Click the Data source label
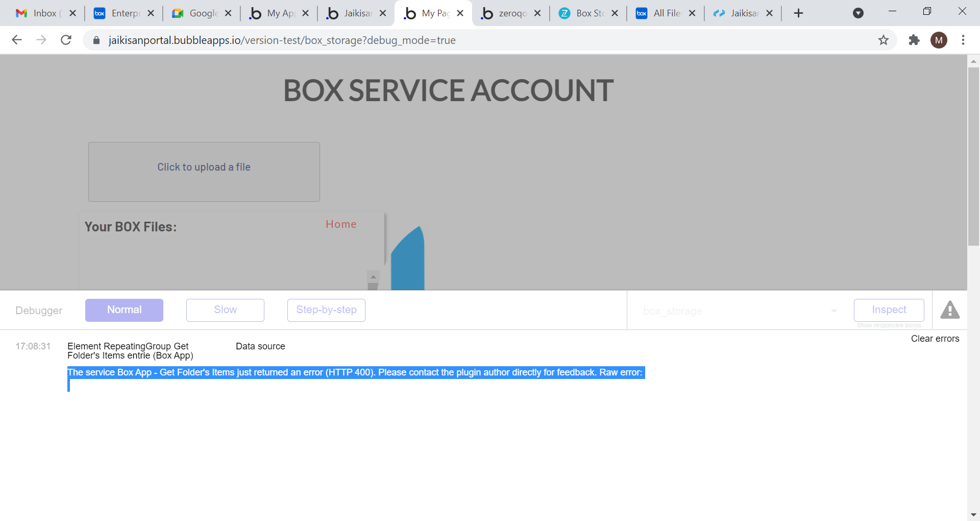 coord(260,346)
